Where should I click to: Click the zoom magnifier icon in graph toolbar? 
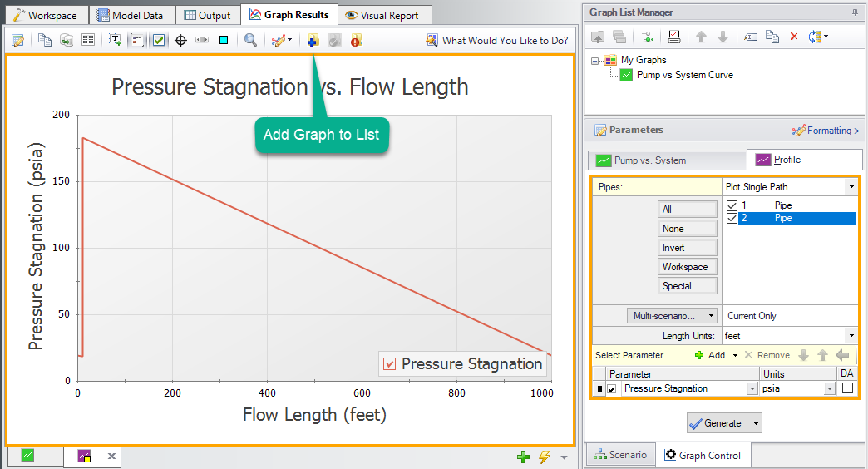250,40
